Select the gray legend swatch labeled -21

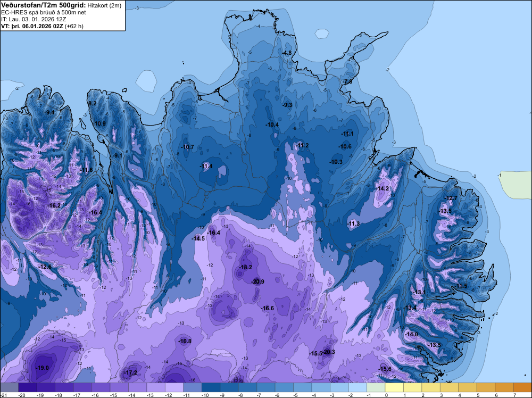[9, 387]
